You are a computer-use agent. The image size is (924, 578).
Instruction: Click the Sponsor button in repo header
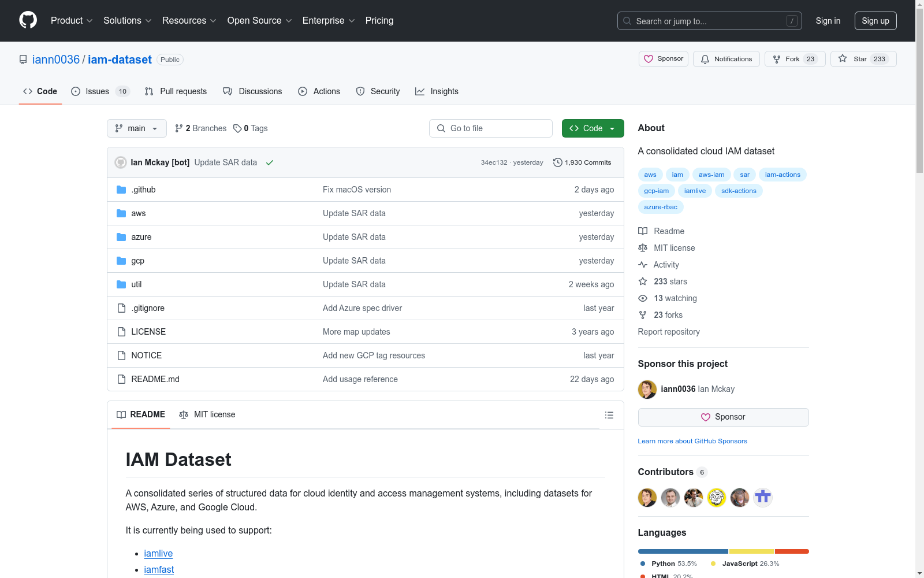664,59
